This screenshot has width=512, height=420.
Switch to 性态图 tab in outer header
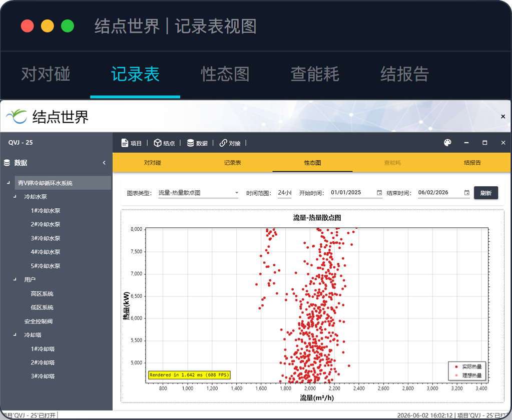tap(225, 74)
